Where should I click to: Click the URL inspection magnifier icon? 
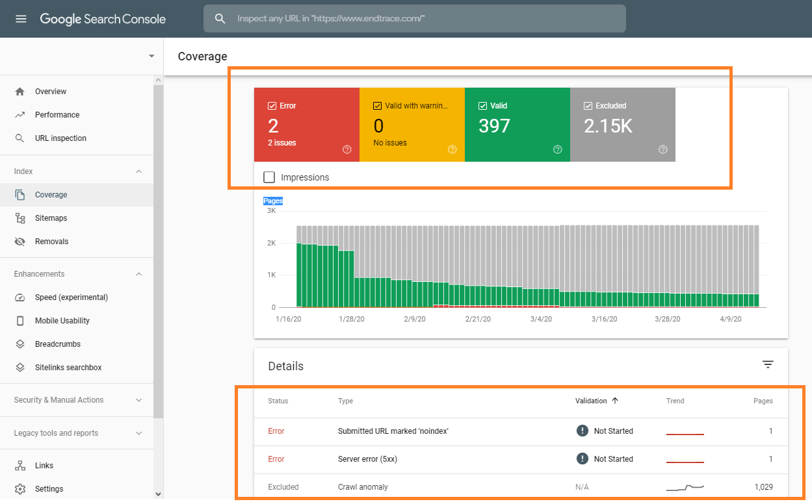point(20,138)
